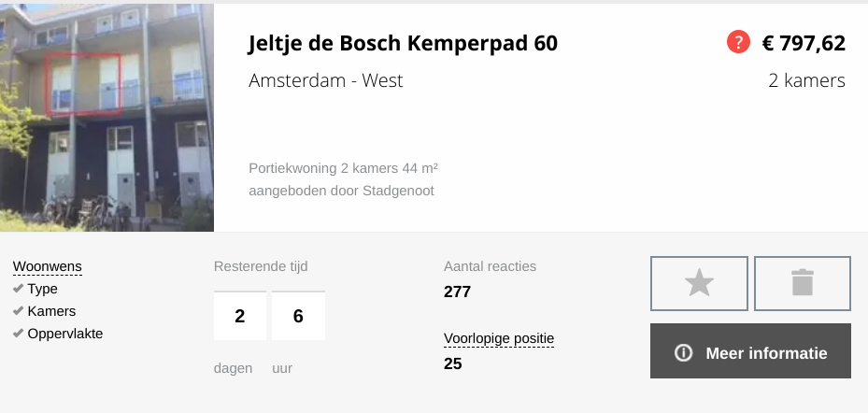Click the € 797,62 price
This screenshot has width=868, height=413.
[x=804, y=43]
